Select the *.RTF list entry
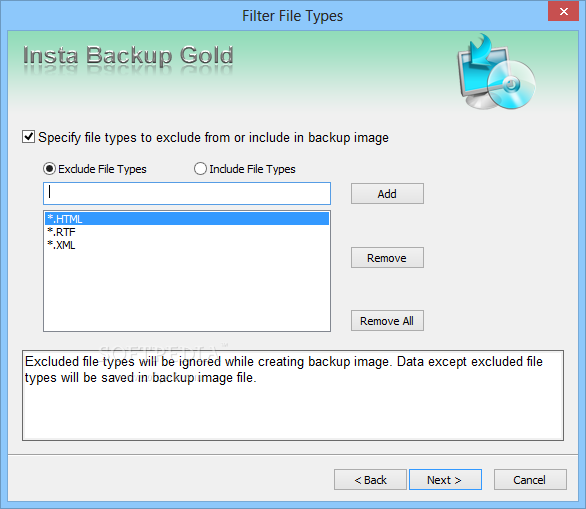 [187, 232]
